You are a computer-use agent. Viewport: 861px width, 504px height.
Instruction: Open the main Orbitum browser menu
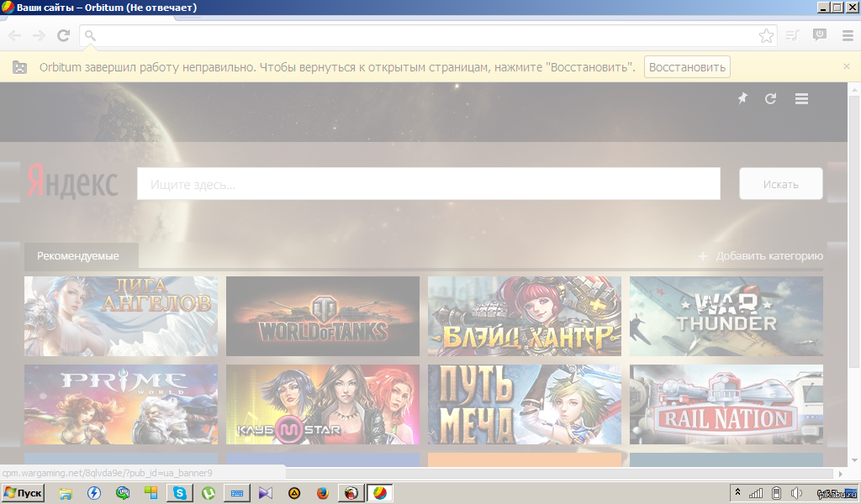pos(847,35)
